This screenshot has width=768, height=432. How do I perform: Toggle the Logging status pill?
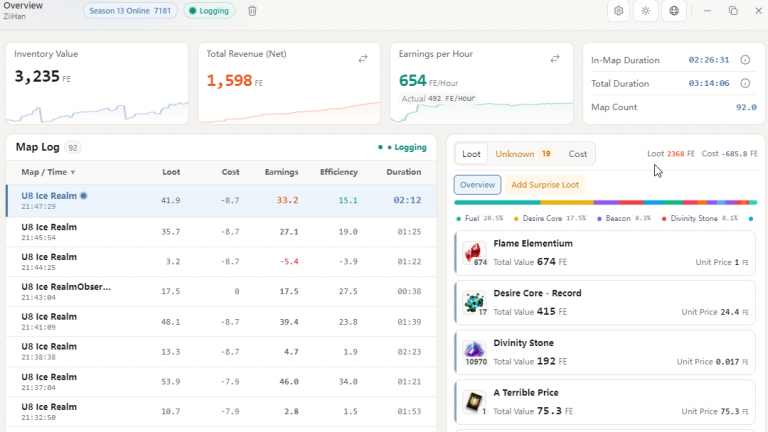pyautogui.click(x=209, y=11)
